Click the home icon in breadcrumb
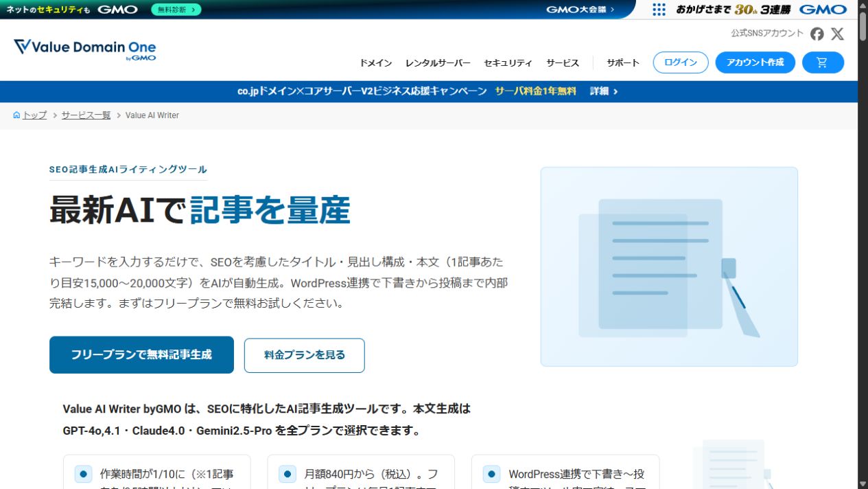This screenshot has height=489, width=868. click(16, 115)
